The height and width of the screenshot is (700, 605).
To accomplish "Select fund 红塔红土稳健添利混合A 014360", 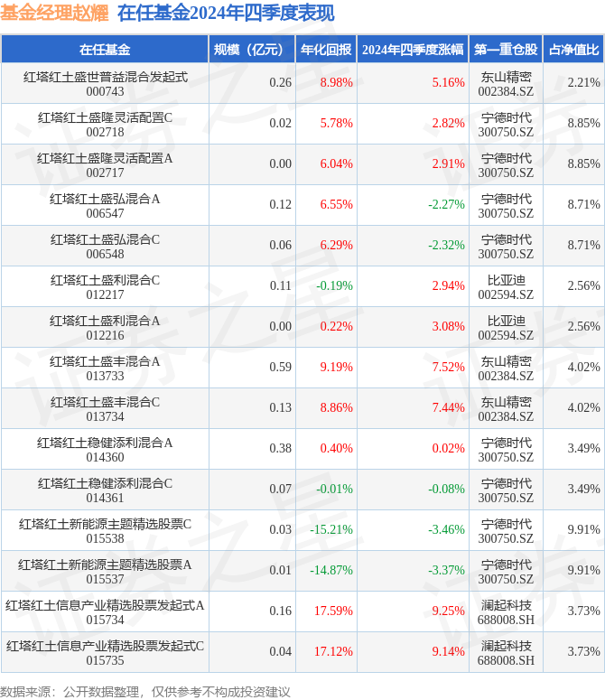I will click(x=105, y=449).
